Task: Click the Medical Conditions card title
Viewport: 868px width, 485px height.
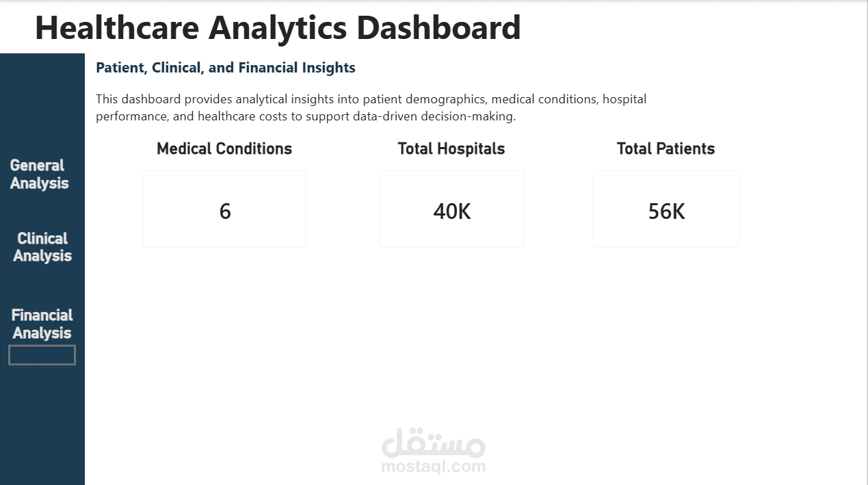Action: pos(224,148)
